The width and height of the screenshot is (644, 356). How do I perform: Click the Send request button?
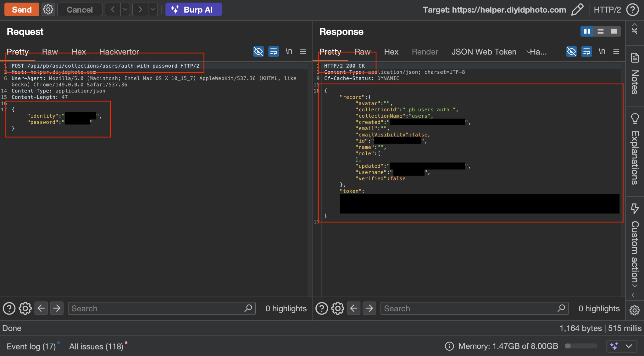pyautogui.click(x=22, y=9)
